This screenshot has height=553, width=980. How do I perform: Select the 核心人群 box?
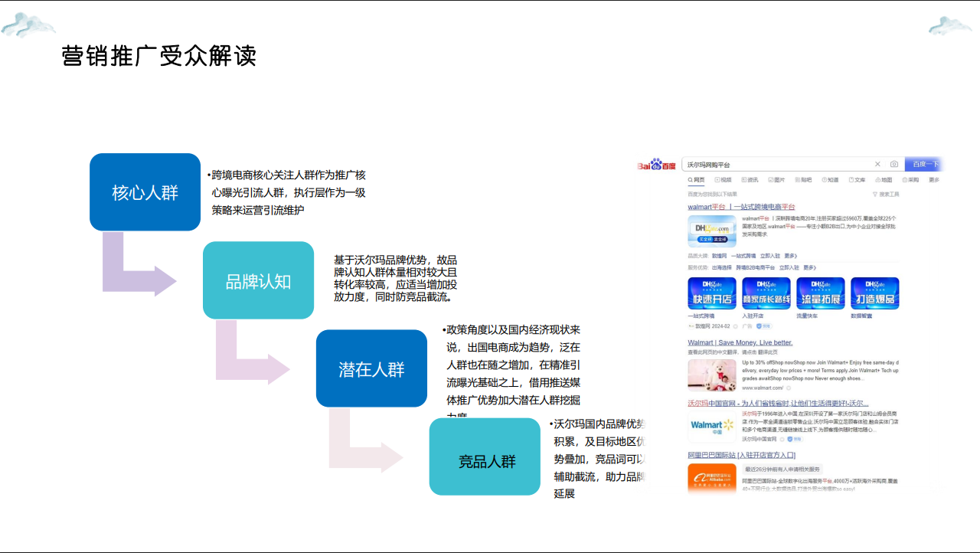(145, 192)
